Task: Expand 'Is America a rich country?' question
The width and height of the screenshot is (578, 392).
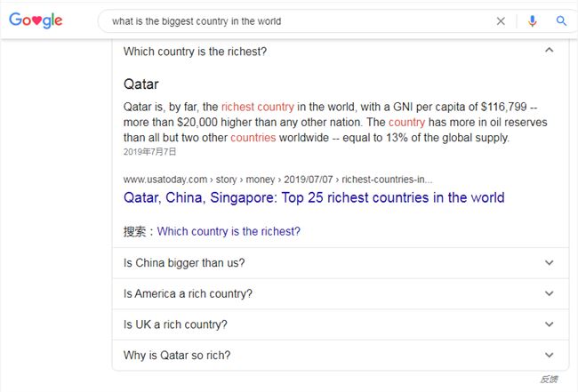Action: pyautogui.click(x=341, y=293)
